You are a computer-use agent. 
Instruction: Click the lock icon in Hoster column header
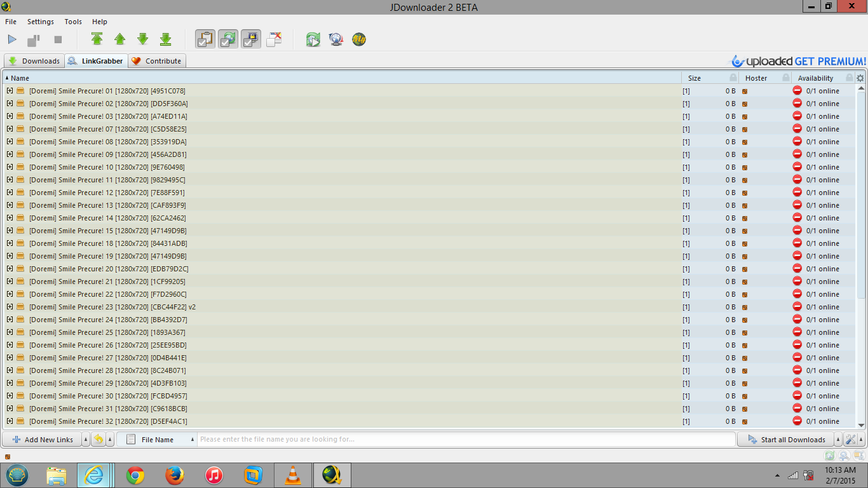[786, 78]
